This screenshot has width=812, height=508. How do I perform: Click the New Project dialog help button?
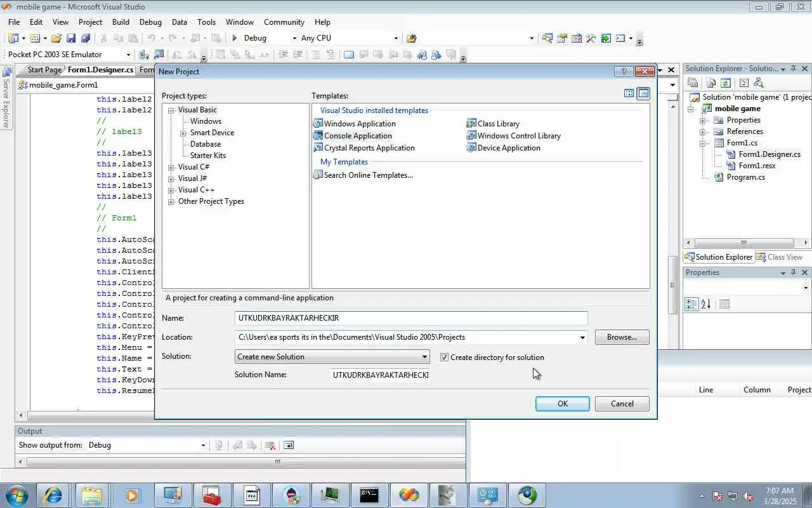[x=624, y=72]
